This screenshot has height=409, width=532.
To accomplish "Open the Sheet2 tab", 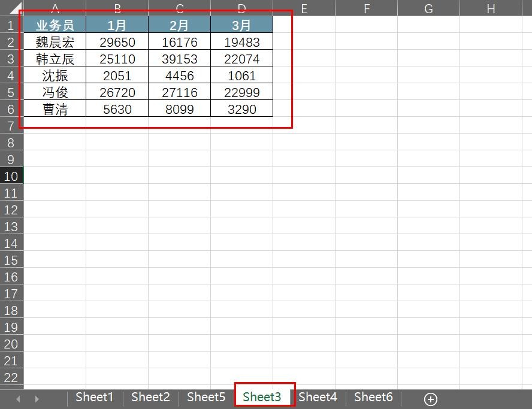I will (x=150, y=397).
